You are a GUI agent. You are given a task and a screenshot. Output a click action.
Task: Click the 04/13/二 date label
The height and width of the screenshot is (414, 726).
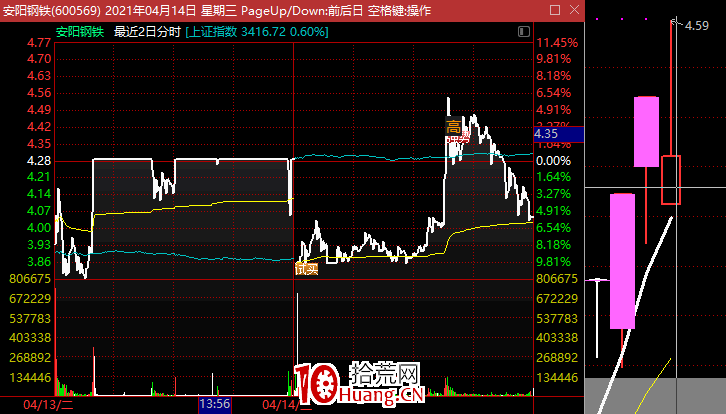(x=48, y=405)
